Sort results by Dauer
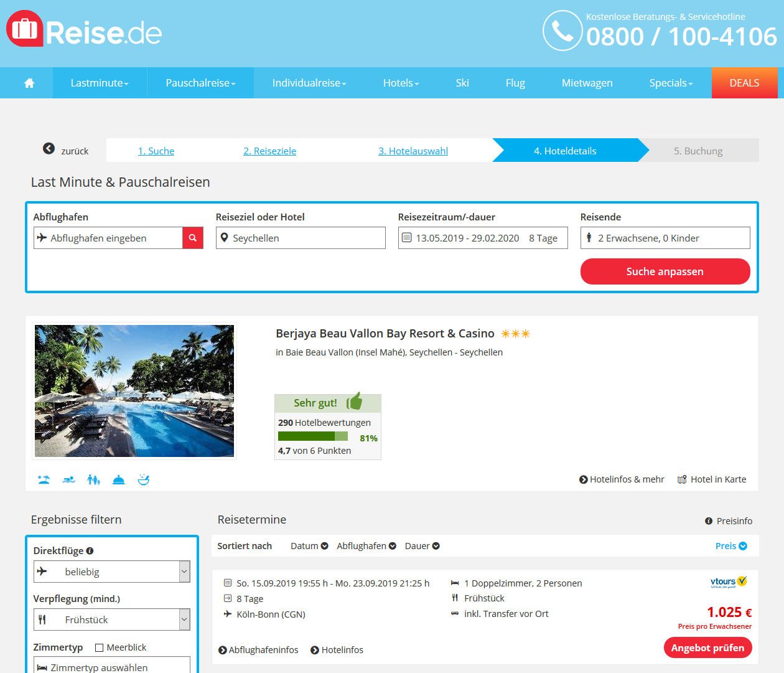 422,546
